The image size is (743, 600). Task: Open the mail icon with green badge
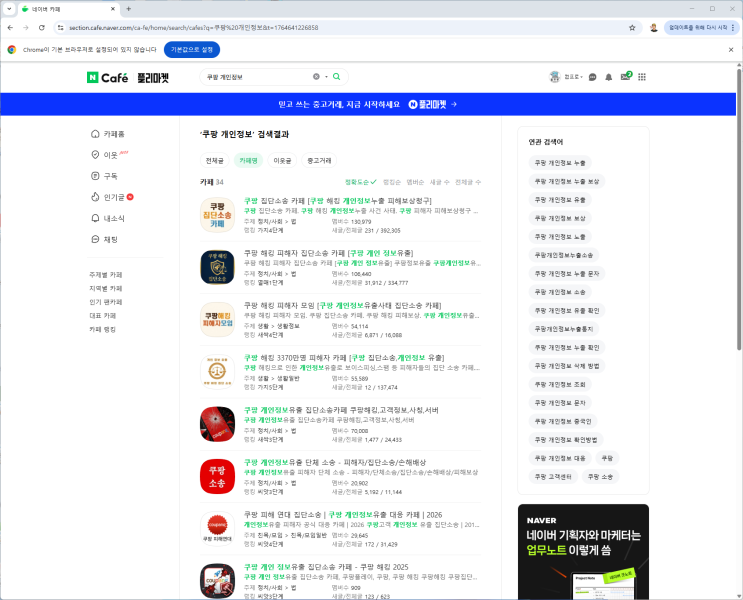point(625,76)
